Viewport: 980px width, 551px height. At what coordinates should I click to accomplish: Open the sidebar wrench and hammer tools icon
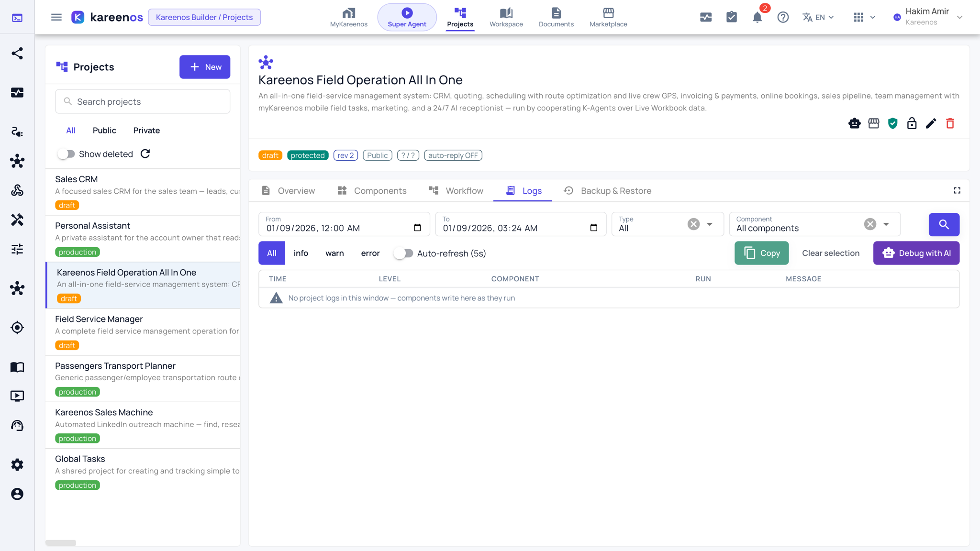17,220
